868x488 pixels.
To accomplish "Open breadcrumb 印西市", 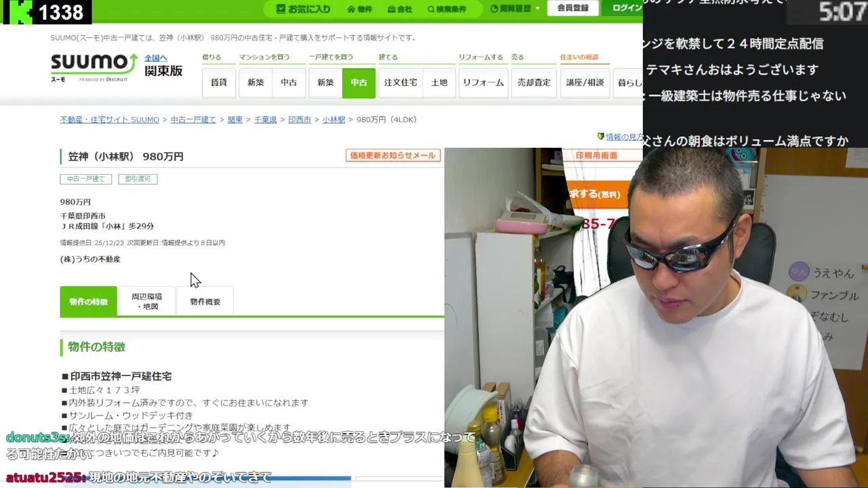I will pyautogui.click(x=300, y=120).
